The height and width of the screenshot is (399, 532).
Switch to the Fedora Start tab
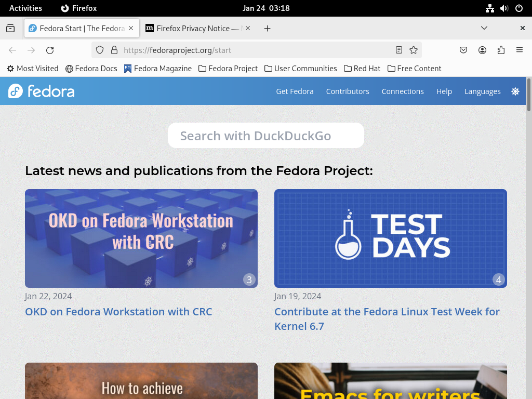tap(82, 28)
